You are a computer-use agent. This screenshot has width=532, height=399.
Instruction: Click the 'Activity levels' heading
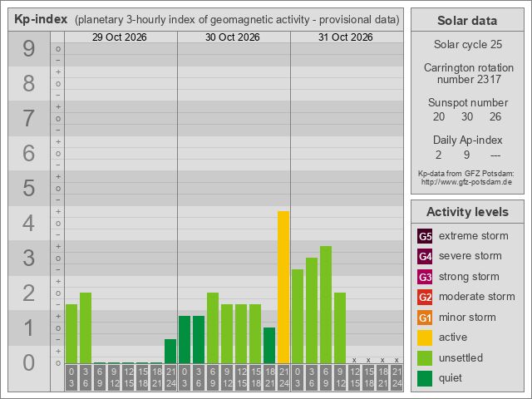click(x=467, y=212)
